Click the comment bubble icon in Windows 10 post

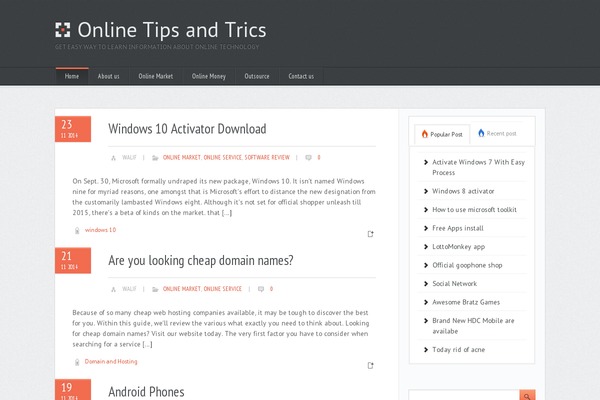(308, 158)
